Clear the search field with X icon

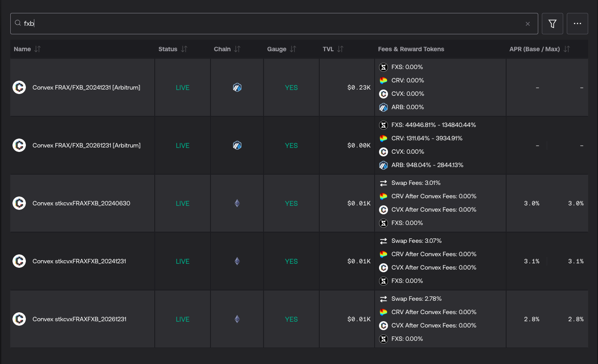click(528, 24)
